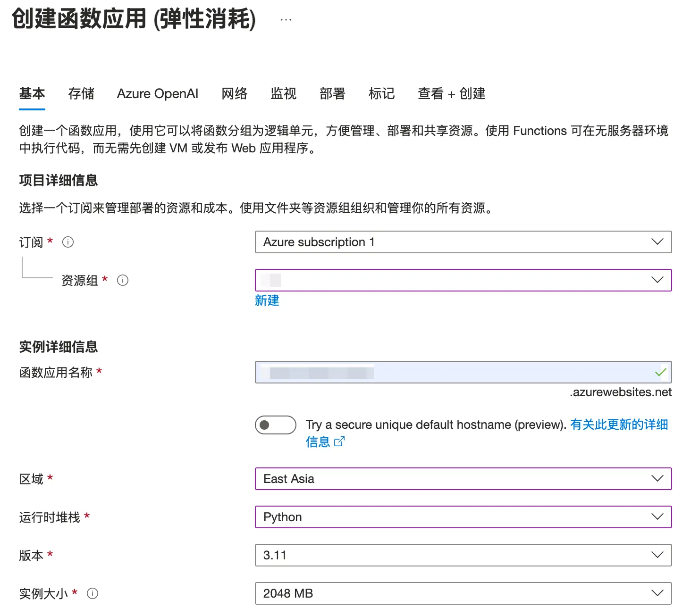
Task: Switch to the 存储 tab
Action: [81, 94]
